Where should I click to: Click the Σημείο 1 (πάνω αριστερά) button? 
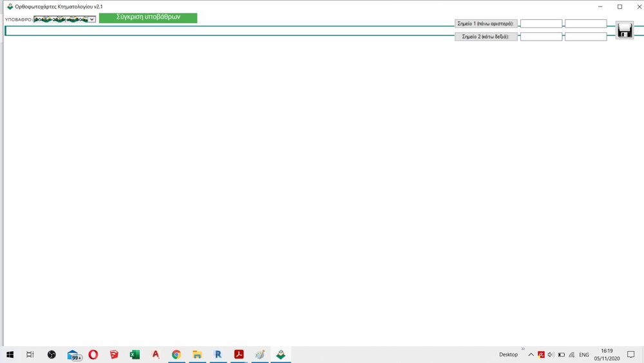[486, 23]
